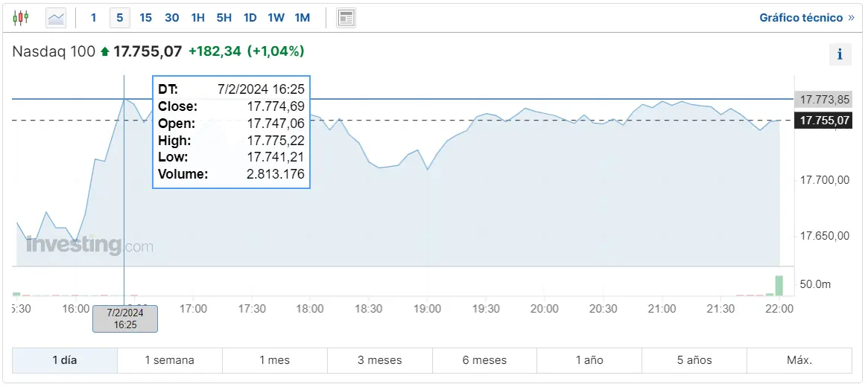Click the green up arrow indicator

(x=104, y=51)
